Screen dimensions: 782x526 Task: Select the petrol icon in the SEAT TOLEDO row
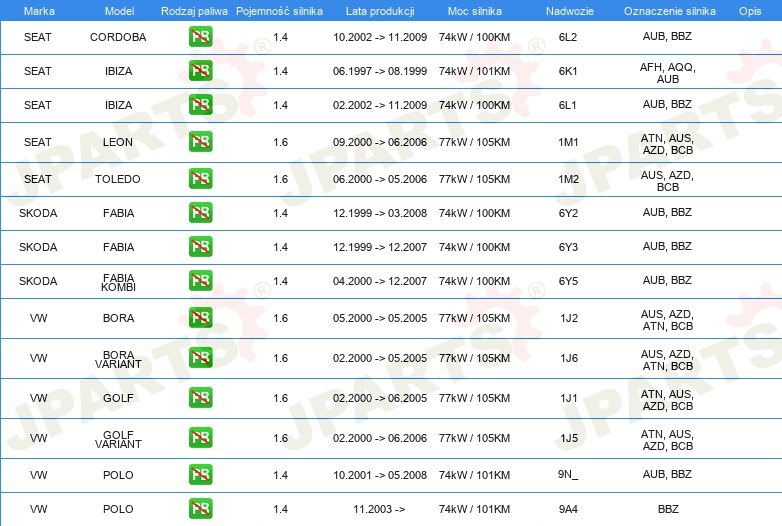(x=200, y=178)
